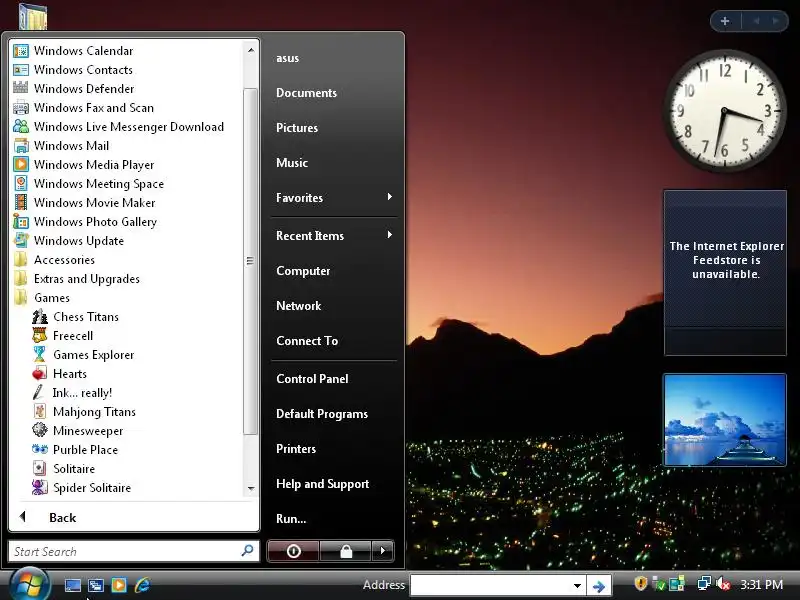This screenshot has width=800, height=600.
Task: Add a gadget with the sidebar plus button
Action: coord(725,21)
